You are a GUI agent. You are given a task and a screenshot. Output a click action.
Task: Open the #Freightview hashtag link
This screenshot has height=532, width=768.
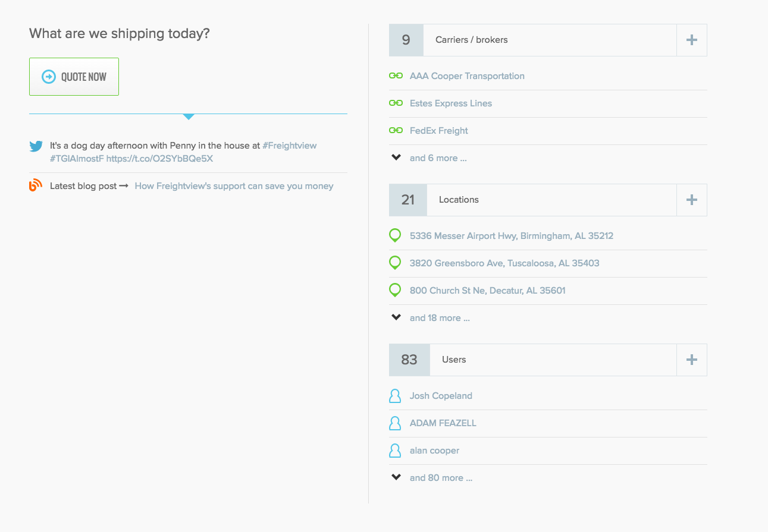pyautogui.click(x=290, y=146)
